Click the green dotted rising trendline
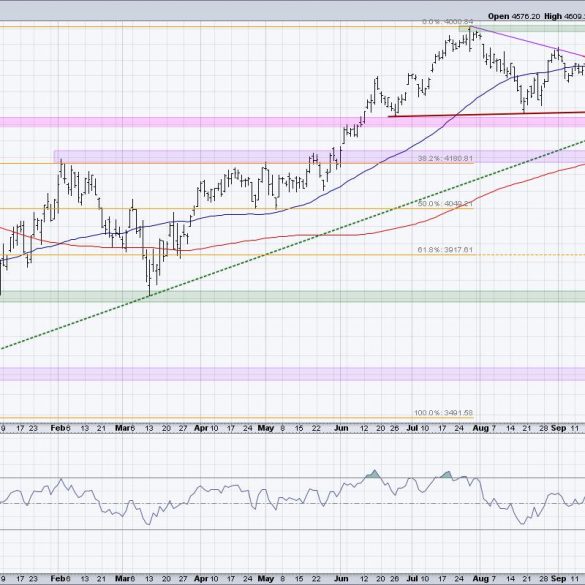 [261, 257]
